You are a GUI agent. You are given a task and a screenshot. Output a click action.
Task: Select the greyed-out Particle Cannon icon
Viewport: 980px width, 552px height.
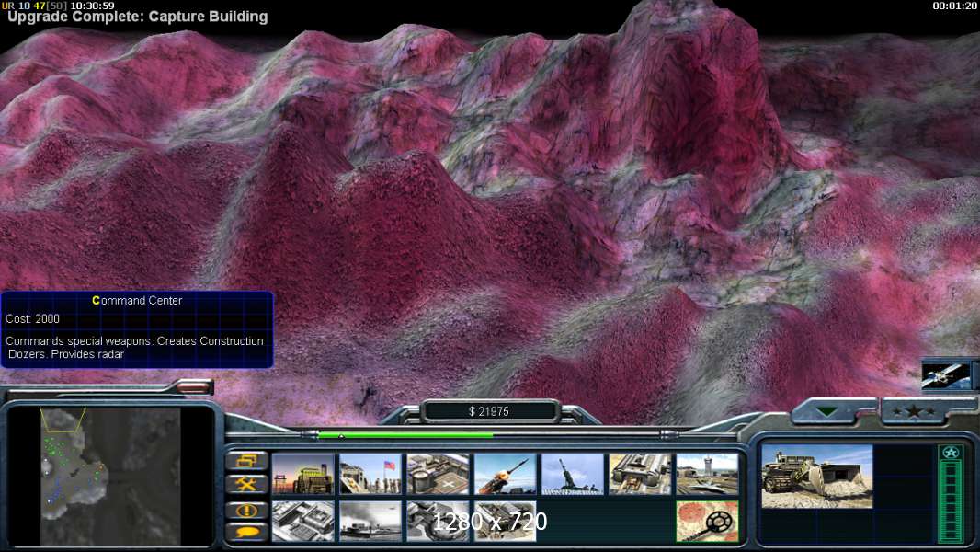[x=439, y=521]
